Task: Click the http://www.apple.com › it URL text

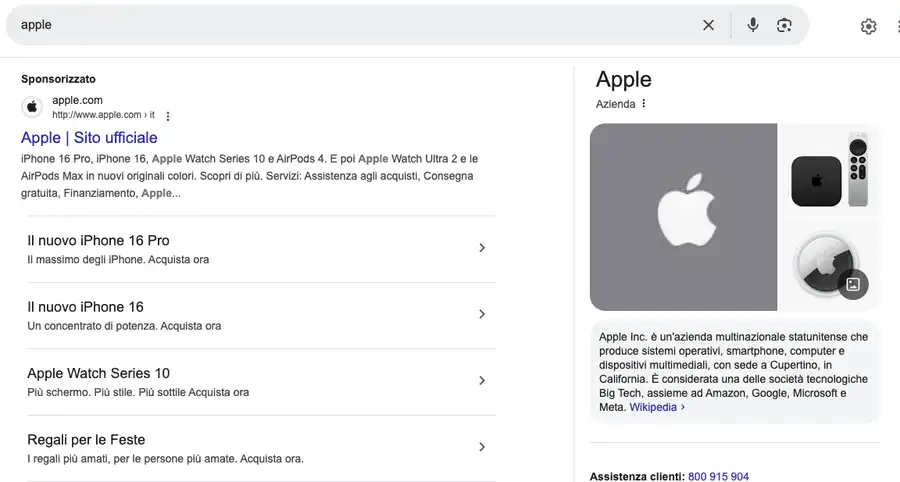Action: click(103, 115)
